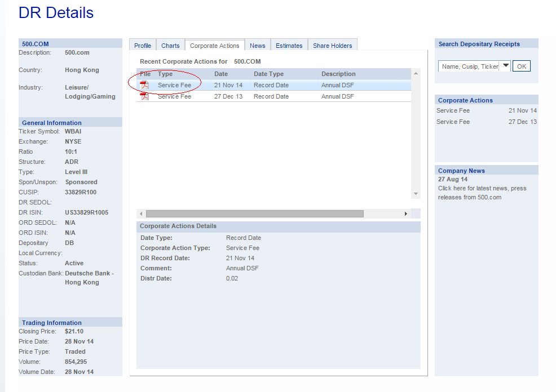This screenshot has height=392, width=556.
Task: Sort by the Type column header
Action: pyautogui.click(x=165, y=74)
